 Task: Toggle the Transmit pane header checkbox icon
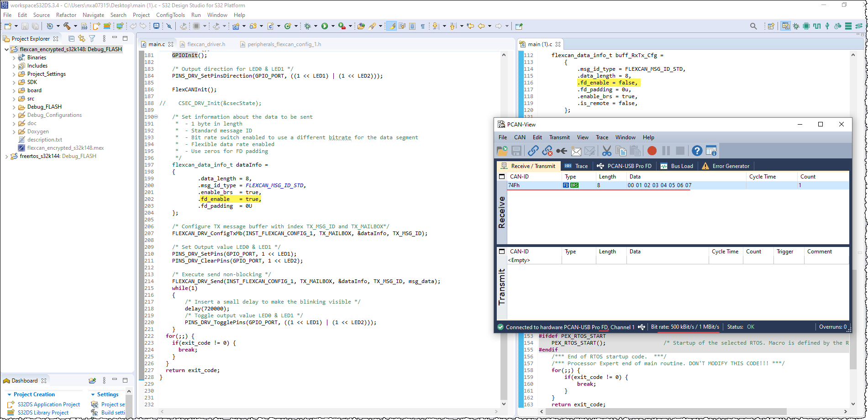(x=502, y=252)
